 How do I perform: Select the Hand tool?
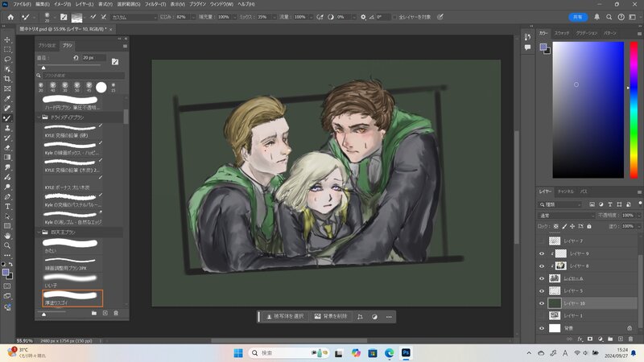click(7, 236)
